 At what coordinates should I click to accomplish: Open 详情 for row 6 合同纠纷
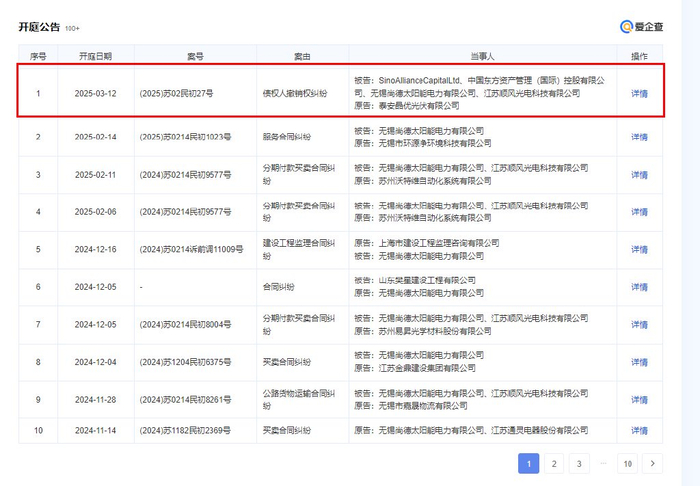[x=639, y=287]
